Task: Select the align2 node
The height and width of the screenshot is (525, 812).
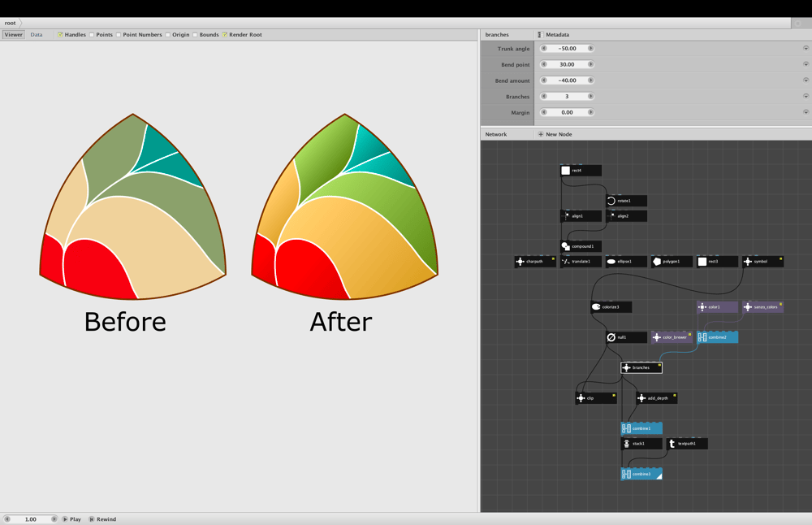Action: [x=626, y=215]
